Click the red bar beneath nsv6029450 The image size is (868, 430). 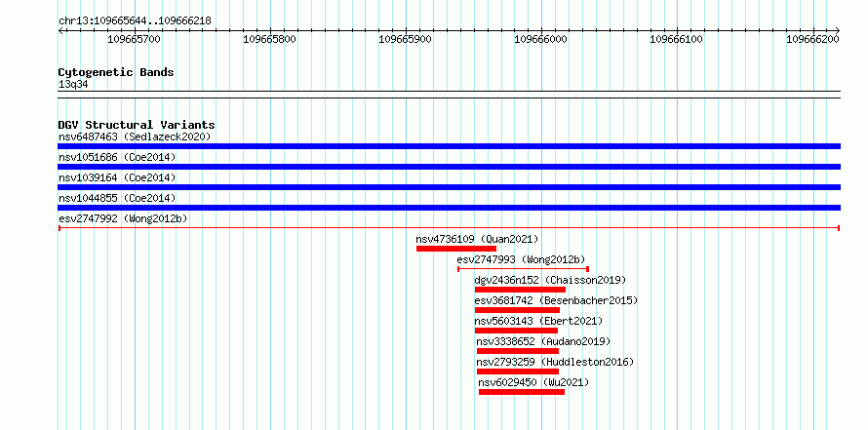[x=522, y=392]
